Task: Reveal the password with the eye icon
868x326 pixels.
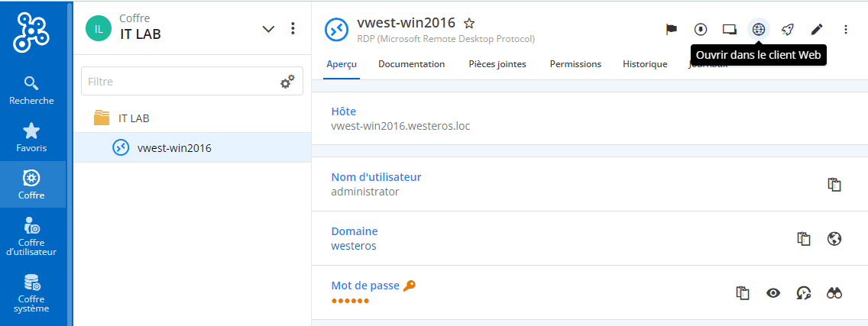Action: pos(773,293)
